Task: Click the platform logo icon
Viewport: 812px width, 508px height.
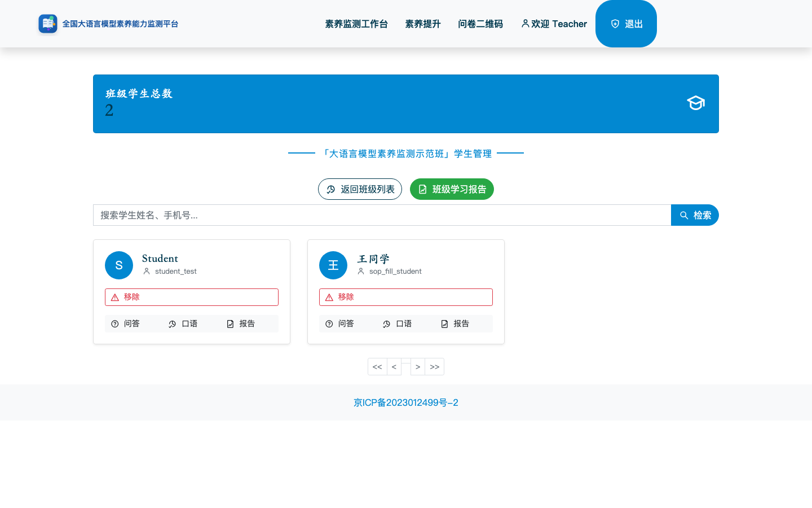Action: 48,24
